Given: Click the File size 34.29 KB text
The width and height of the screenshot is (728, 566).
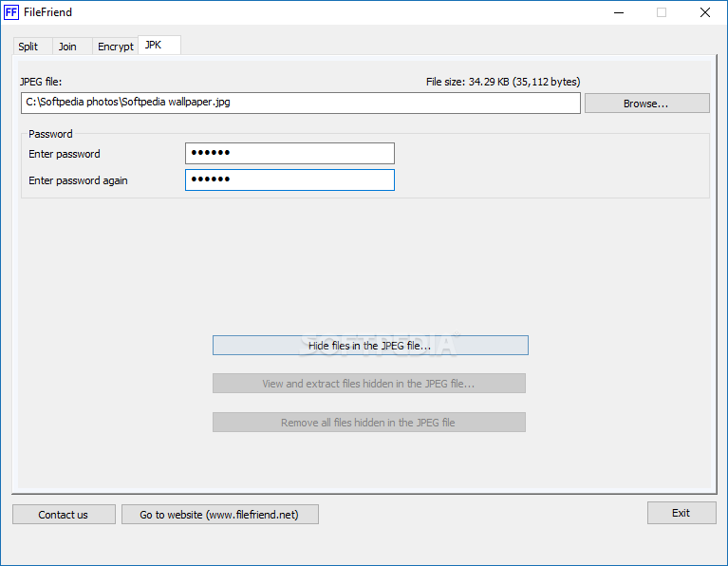Looking at the screenshot, I should coord(503,82).
